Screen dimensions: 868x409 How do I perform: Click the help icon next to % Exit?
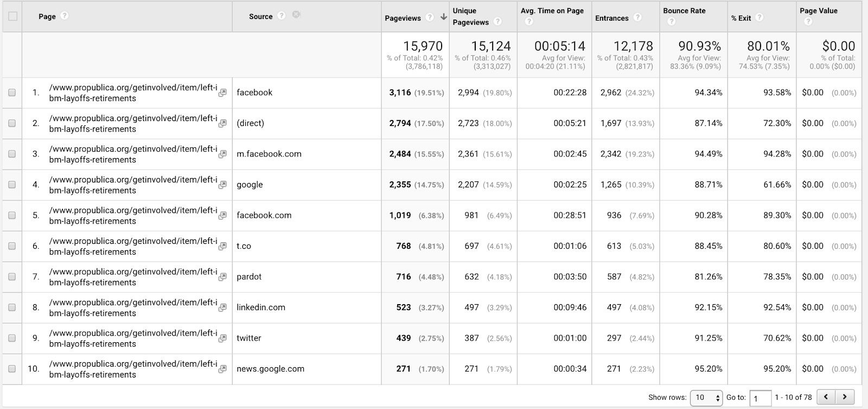pos(759,17)
